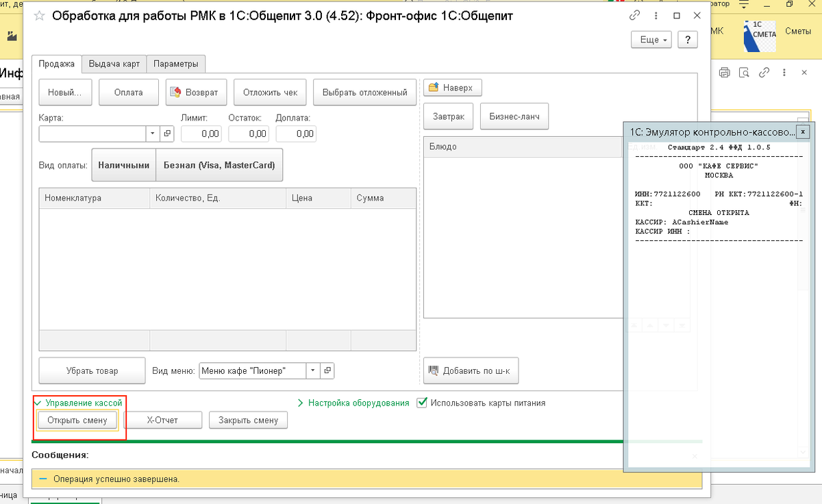
Task: Open the Параметры tab
Action: pos(176,64)
